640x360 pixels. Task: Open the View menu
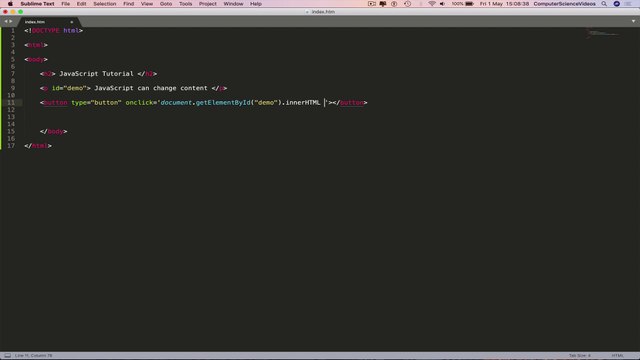(x=147, y=4)
